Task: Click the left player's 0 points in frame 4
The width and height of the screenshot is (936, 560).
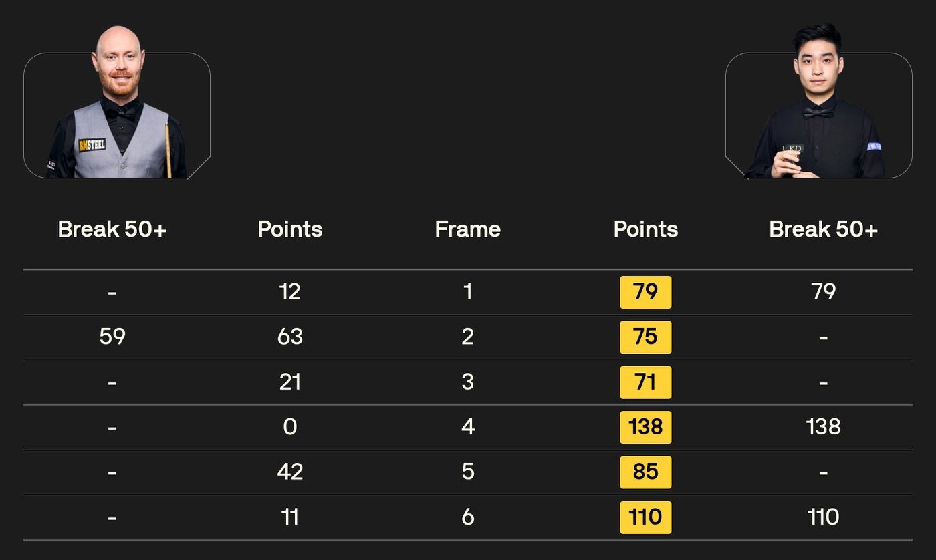Action: click(x=290, y=427)
